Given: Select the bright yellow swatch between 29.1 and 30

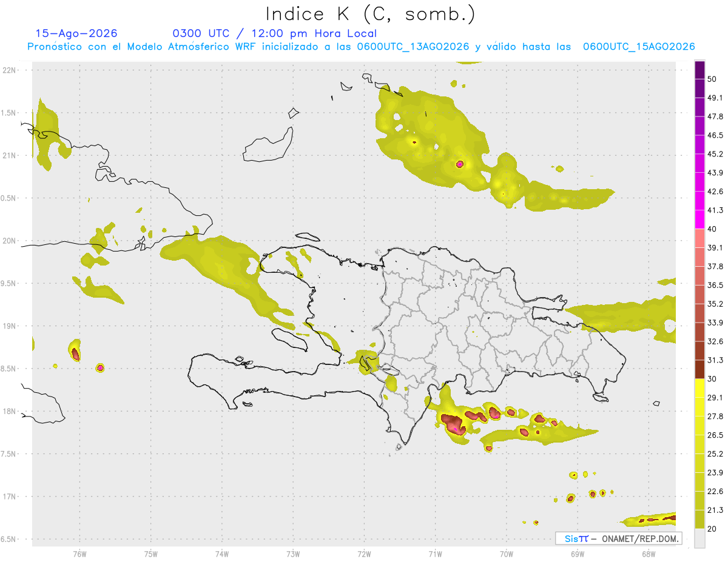Looking at the screenshot, I should click(x=700, y=388).
